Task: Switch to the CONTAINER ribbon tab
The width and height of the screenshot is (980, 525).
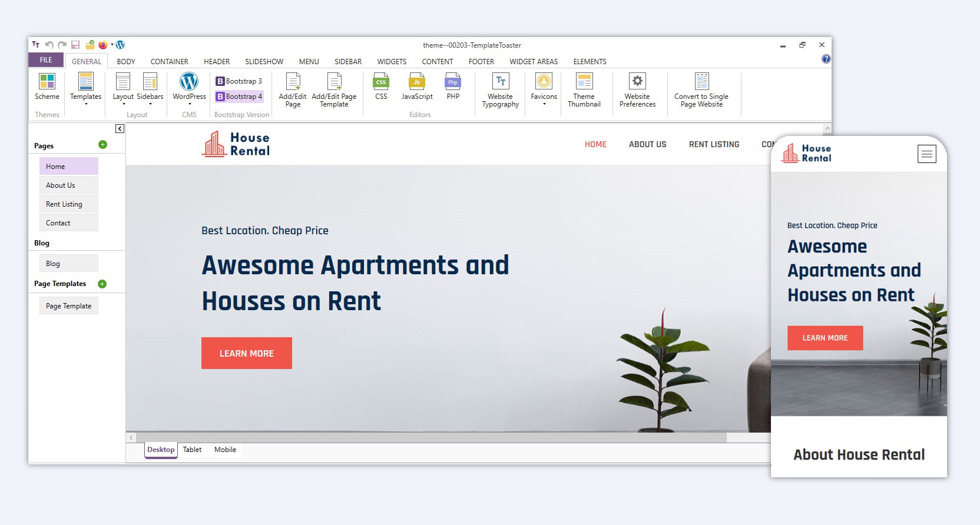Action: [x=169, y=61]
